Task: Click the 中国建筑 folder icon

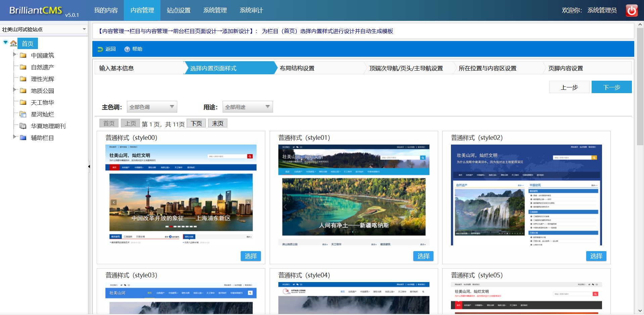Action: click(23, 55)
